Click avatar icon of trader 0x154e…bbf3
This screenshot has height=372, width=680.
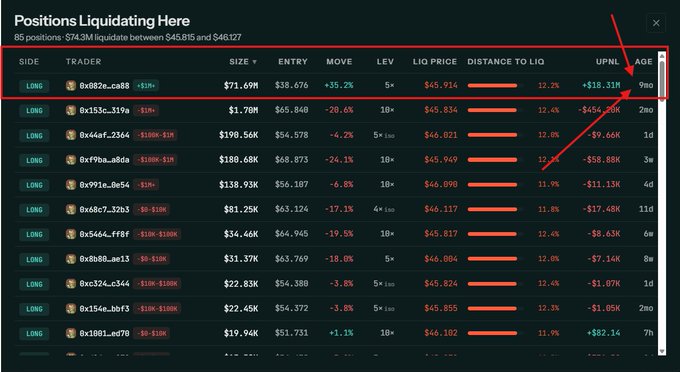tap(71, 308)
